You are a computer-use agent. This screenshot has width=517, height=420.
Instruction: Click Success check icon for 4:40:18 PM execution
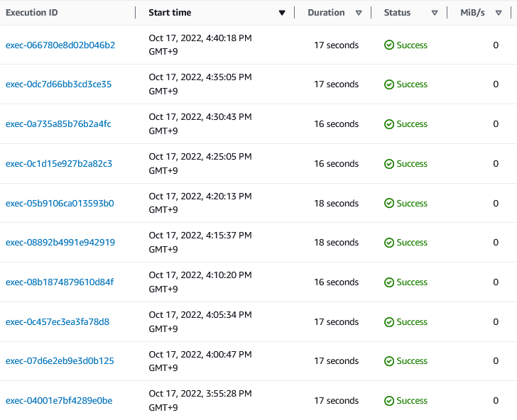pos(388,45)
